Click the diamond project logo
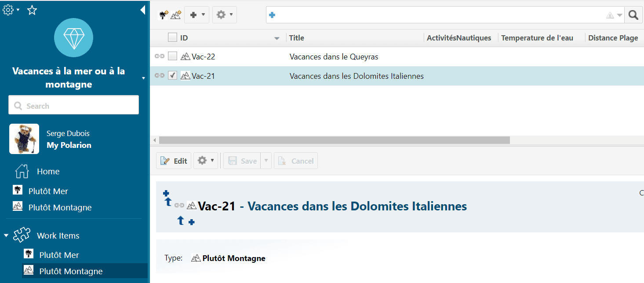 point(73,38)
